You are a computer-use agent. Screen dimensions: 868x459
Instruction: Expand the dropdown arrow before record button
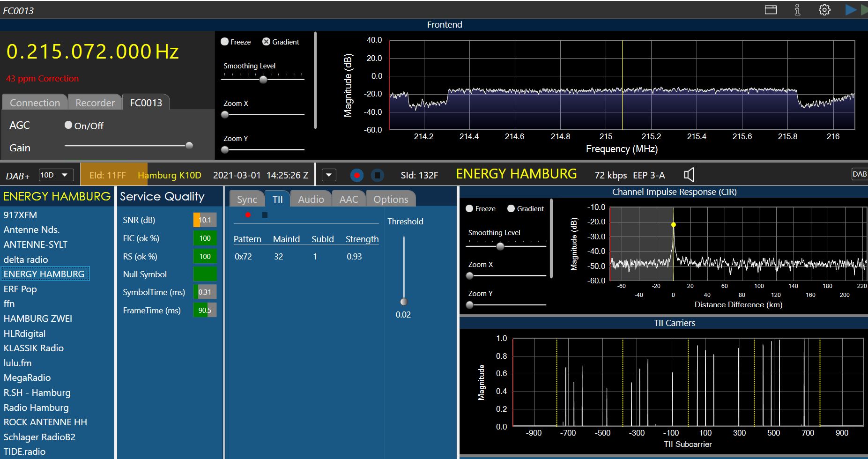(329, 175)
